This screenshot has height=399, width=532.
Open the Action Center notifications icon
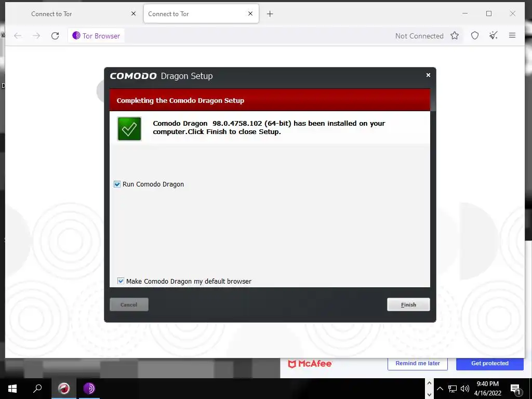pos(515,389)
